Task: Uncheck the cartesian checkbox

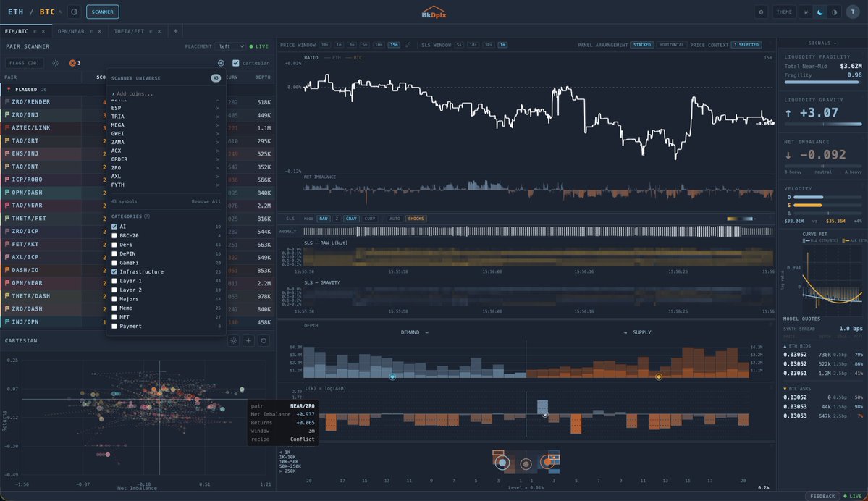Action: (235, 63)
